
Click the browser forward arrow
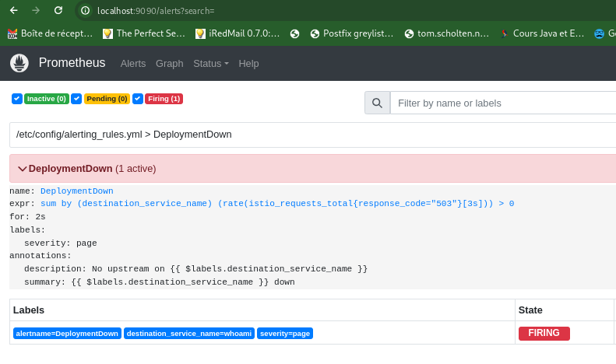[x=36, y=10]
